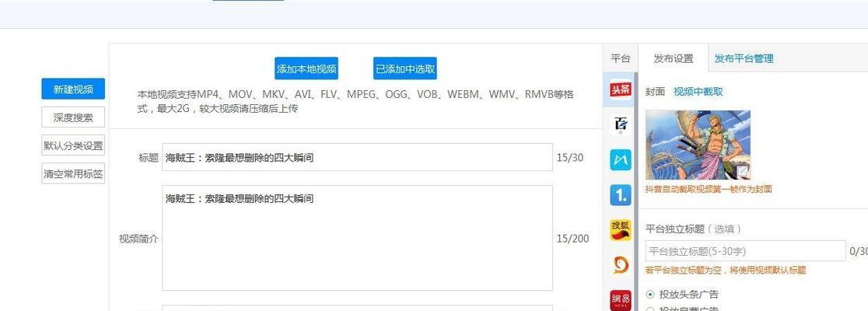Screen dimensions: 868x311
Task: Click the enlarge icon on cover image
Action: coord(742,172)
